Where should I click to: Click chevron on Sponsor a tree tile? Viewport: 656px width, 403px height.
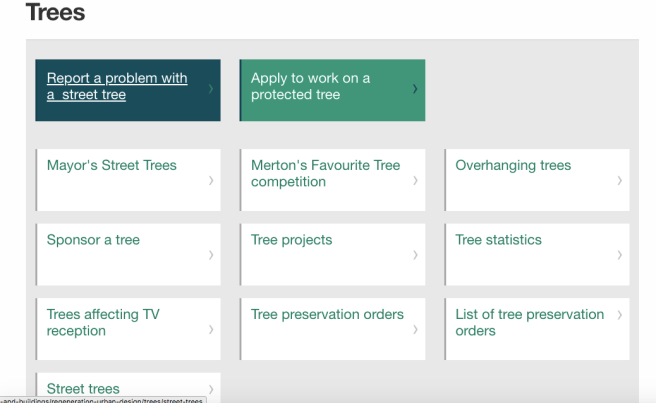(210, 255)
